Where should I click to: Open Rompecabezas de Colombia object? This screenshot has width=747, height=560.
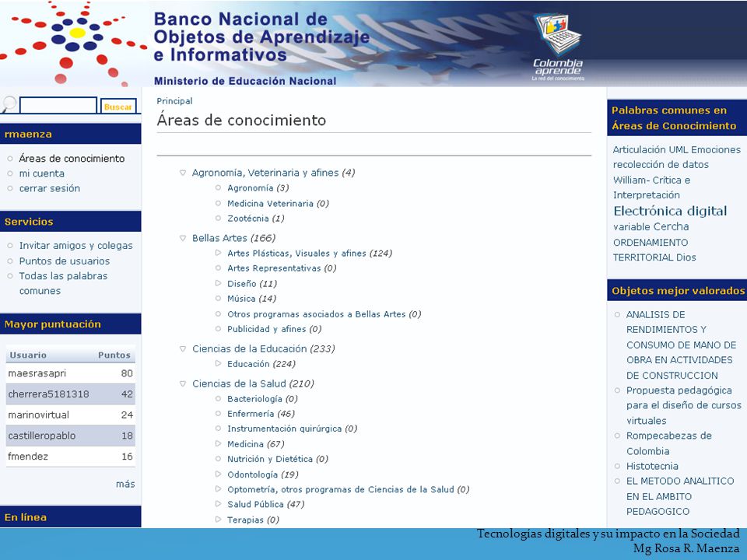(669, 443)
